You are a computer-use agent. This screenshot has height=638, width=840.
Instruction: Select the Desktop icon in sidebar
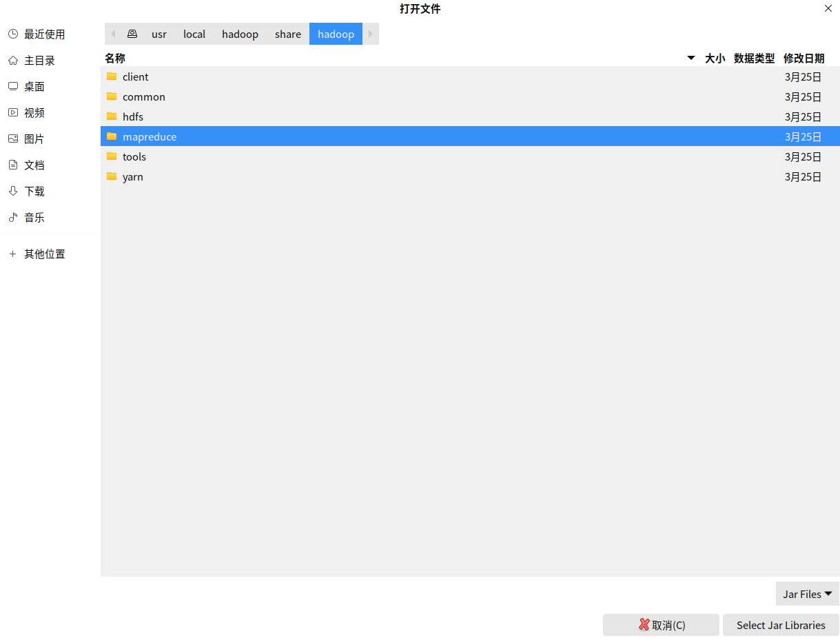[13, 86]
